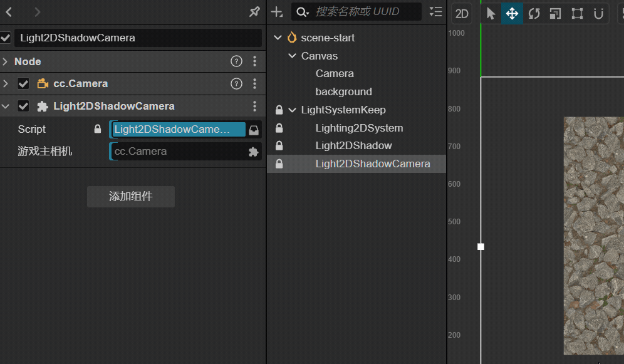This screenshot has width=624, height=364.
Task: Select the Rotate gizmo tool
Action: point(534,14)
